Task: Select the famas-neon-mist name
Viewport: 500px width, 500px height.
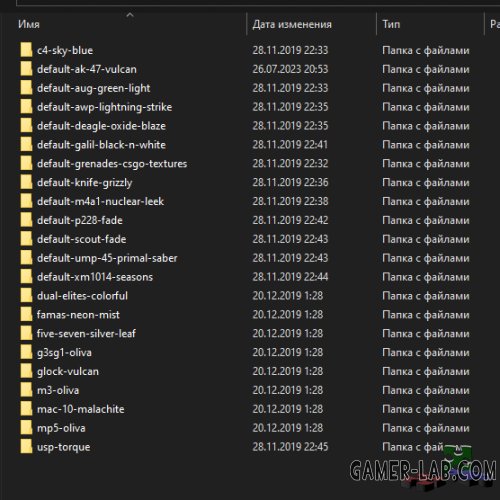Action: [78, 315]
